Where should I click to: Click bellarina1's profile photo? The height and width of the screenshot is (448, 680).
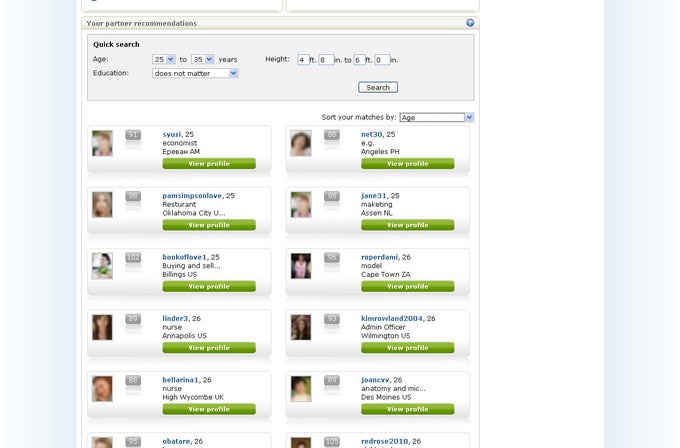102,389
